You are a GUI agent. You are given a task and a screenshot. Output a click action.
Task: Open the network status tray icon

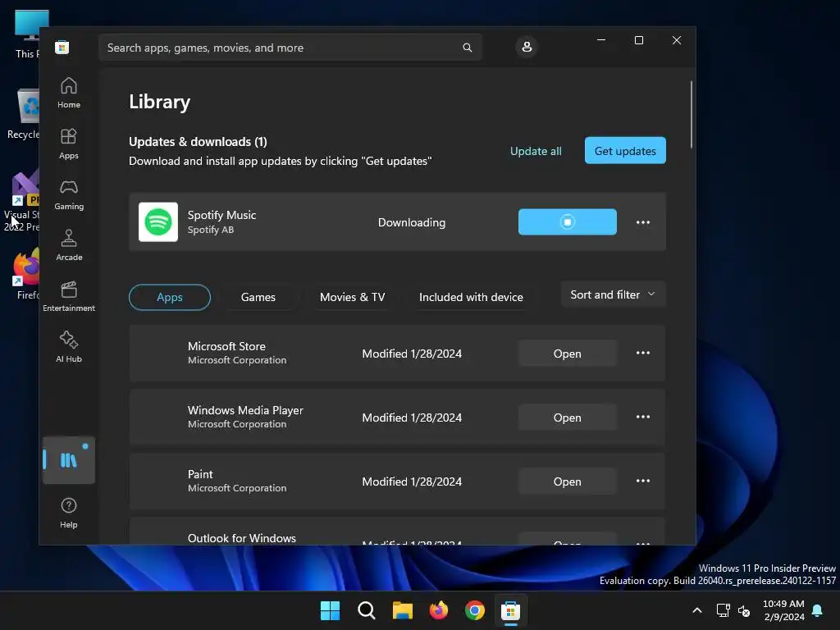pyautogui.click(x=724, y=610)
